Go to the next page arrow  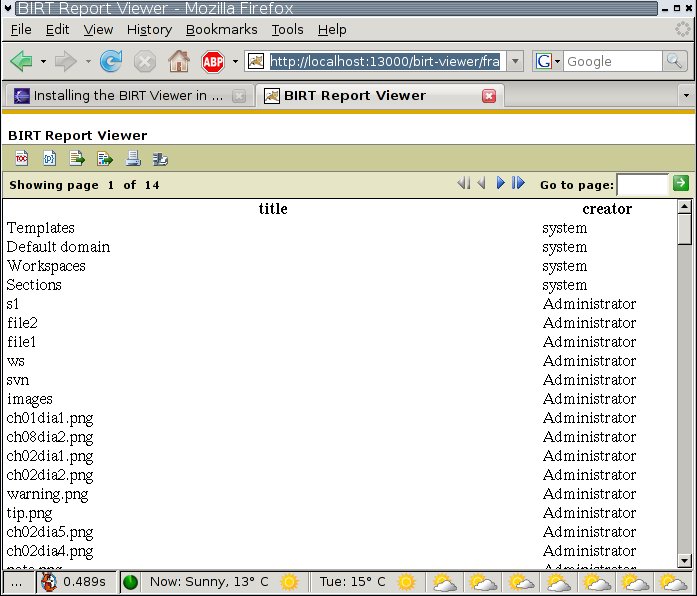click(x=501, y=183)
